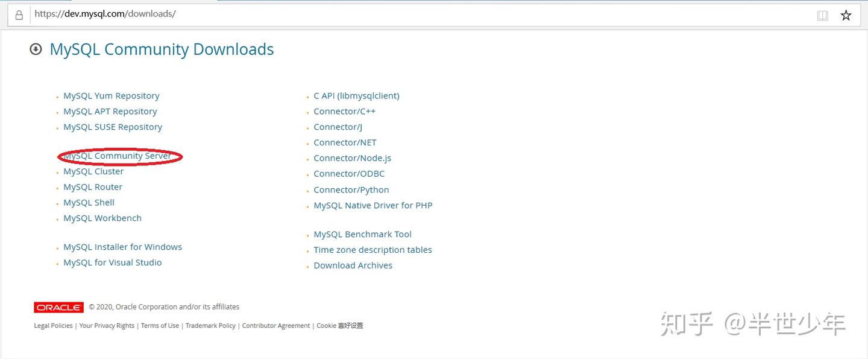Open MySQL Shell link

pos(89,203)
